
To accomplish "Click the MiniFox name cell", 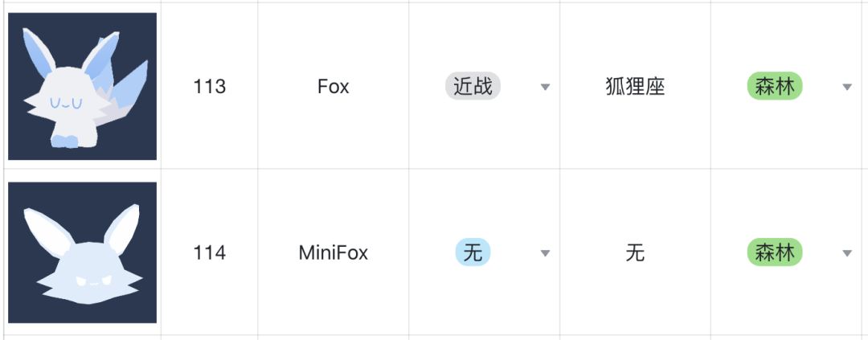I will (x=333, y=253).
